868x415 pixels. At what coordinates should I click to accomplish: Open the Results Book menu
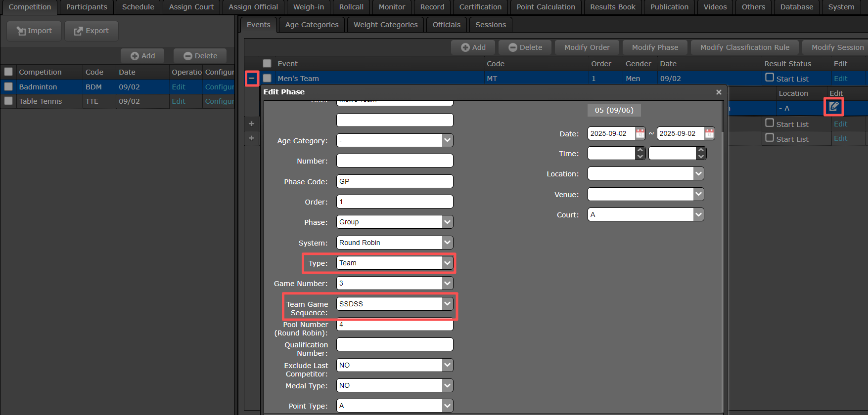point(612,7)
